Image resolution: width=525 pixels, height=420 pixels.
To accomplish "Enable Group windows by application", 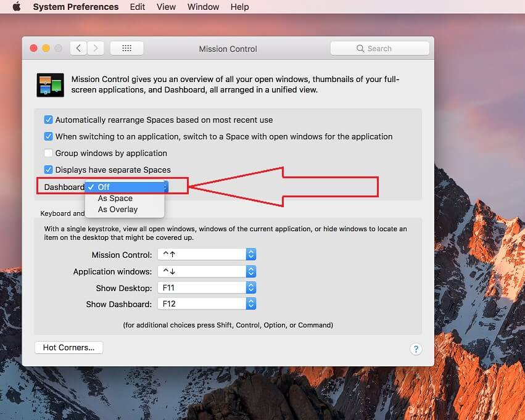I will tap(48, 153).
